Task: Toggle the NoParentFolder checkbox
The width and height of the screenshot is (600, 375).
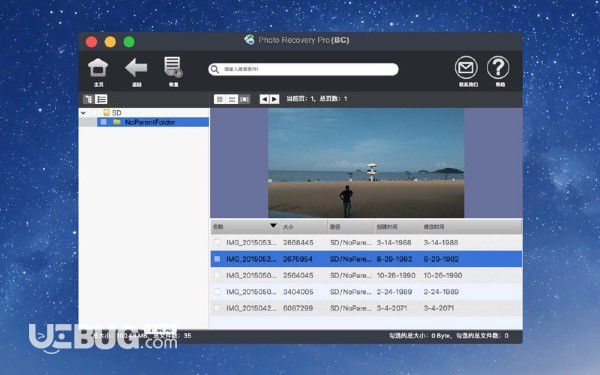Action: click(104, 122)
